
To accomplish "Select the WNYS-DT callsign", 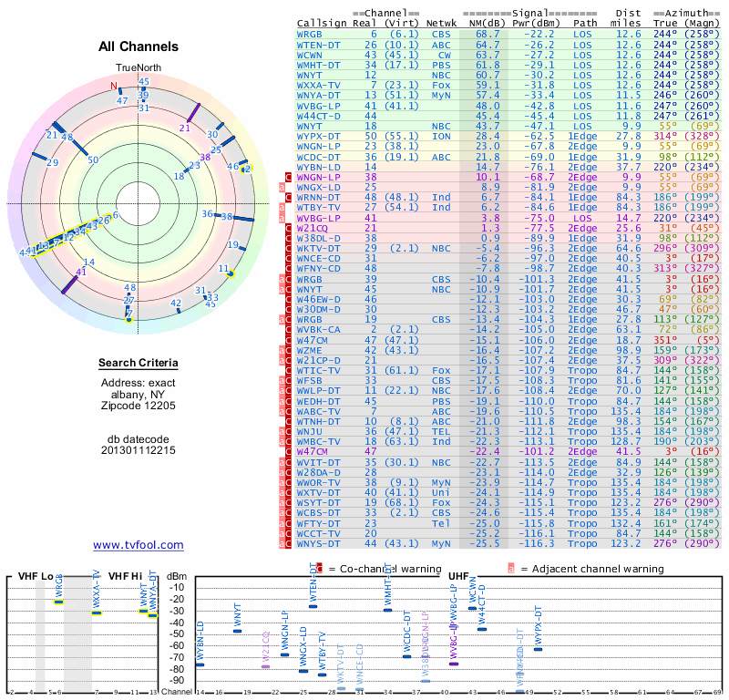I will [x=318, y=544].
